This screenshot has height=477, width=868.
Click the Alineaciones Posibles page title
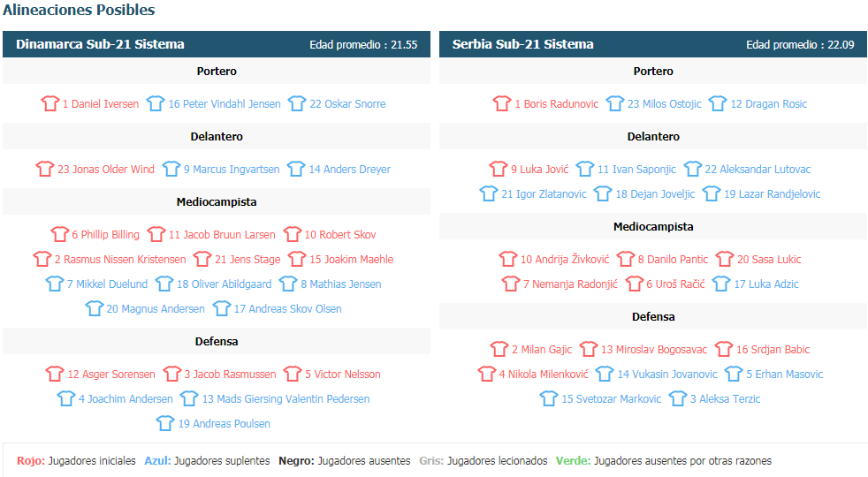click(79, 10)
